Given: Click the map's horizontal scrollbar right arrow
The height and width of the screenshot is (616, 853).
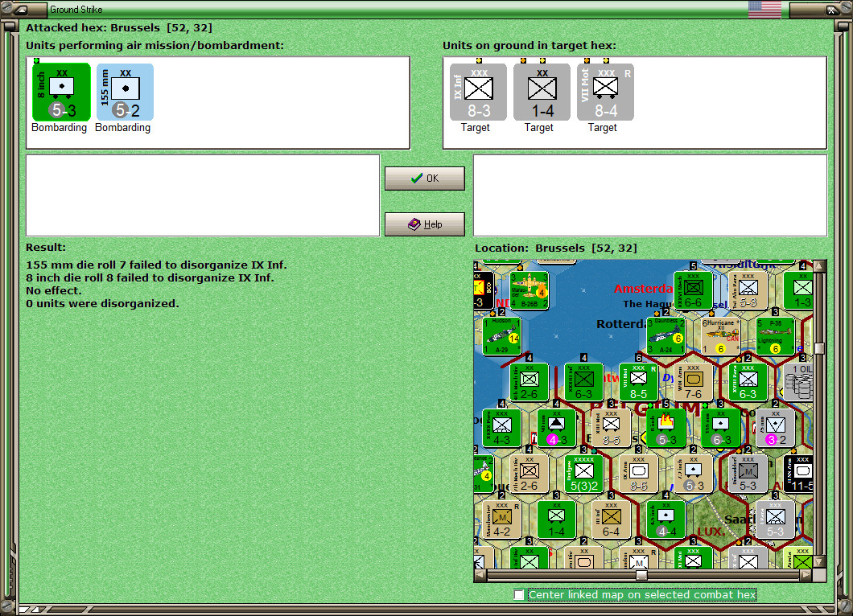Looking at the screenshot, I should click(807, 575).
